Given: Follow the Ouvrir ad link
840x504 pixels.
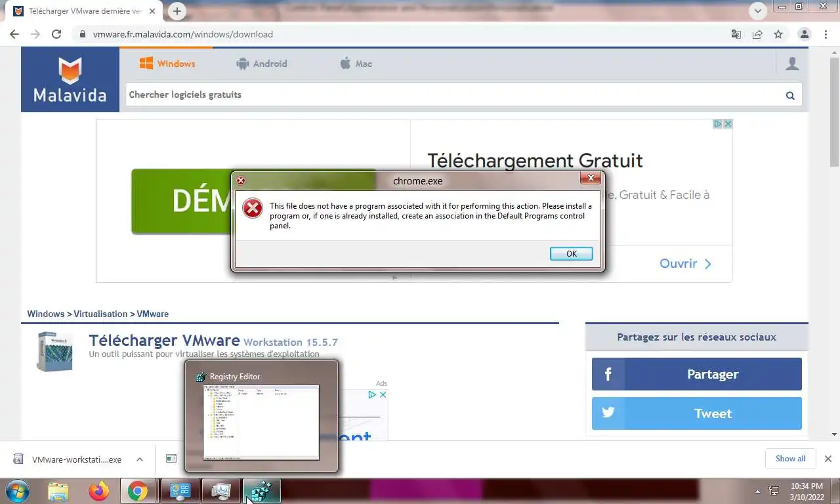Looking at the screenshot, I should pyautogui.click(x=686, y=263).
